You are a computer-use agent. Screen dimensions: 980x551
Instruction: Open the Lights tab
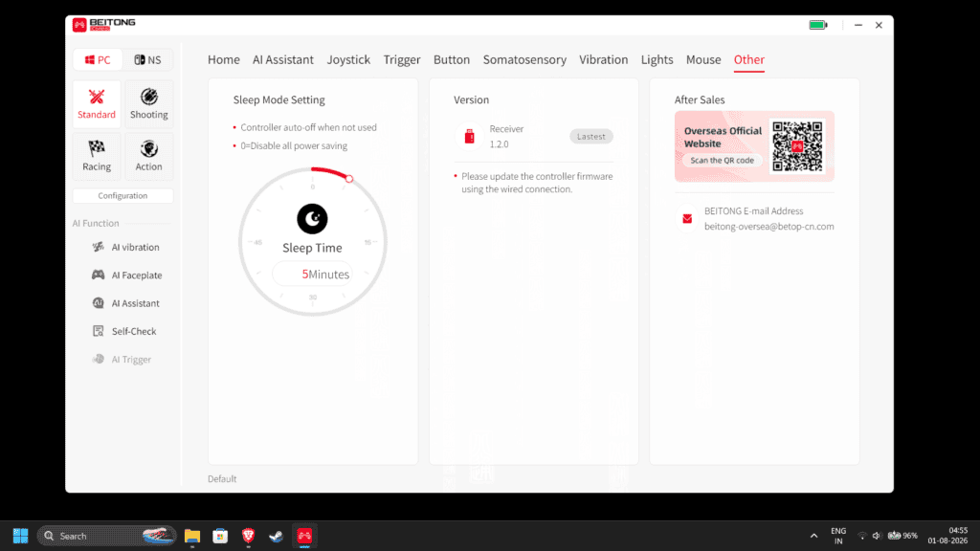point(657,60)
